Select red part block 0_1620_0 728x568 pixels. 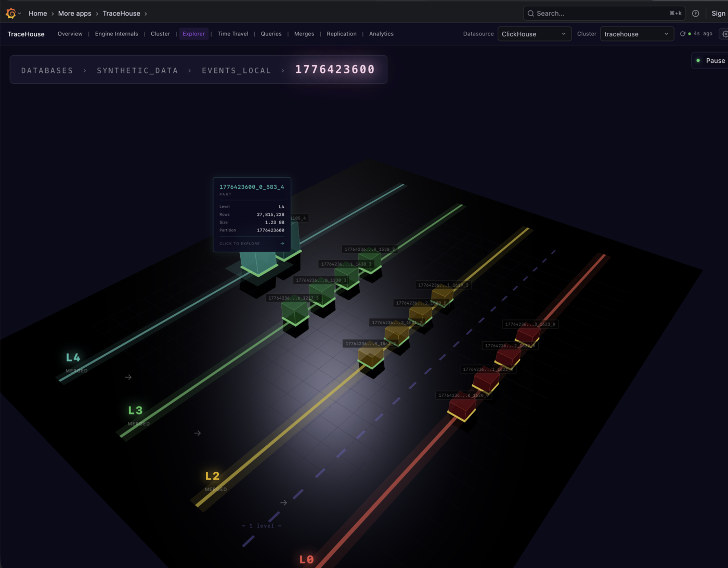point(462,409)
